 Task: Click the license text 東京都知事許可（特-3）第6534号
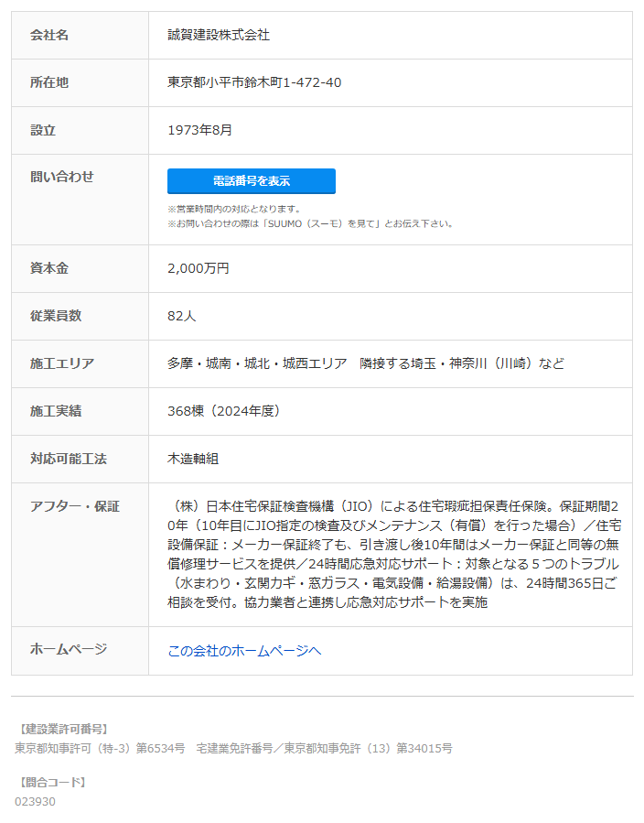(100, 749)
